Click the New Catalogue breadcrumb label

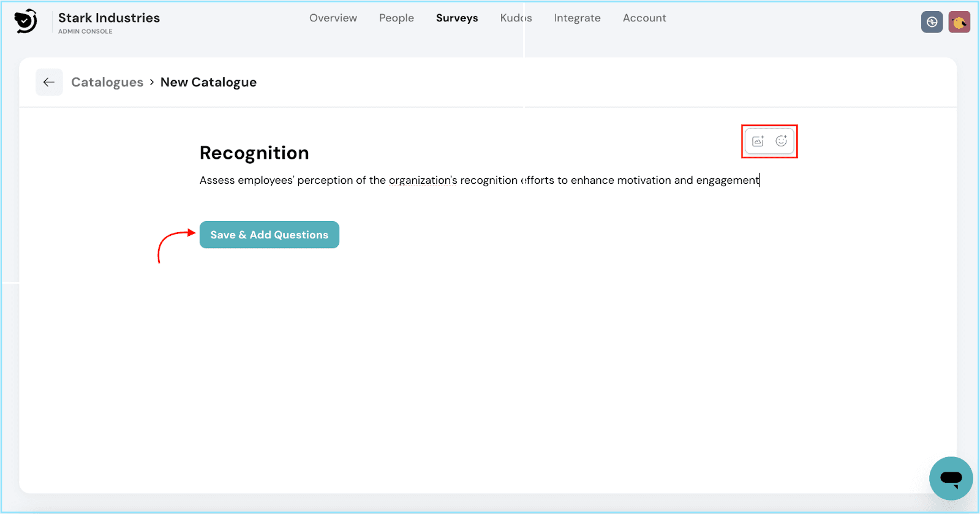pyautogui.click(x=208, y=82)
